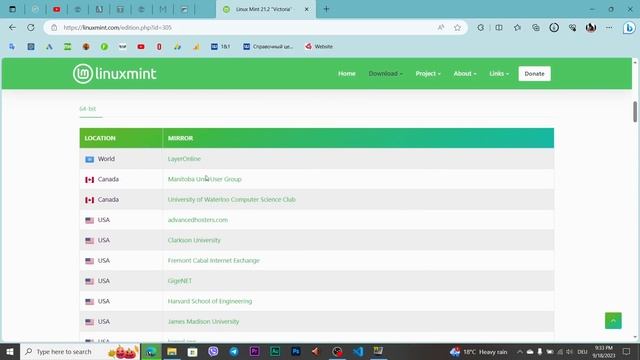Open Viber from the taskbar
640x360 pixels.
tap(213, 351)
